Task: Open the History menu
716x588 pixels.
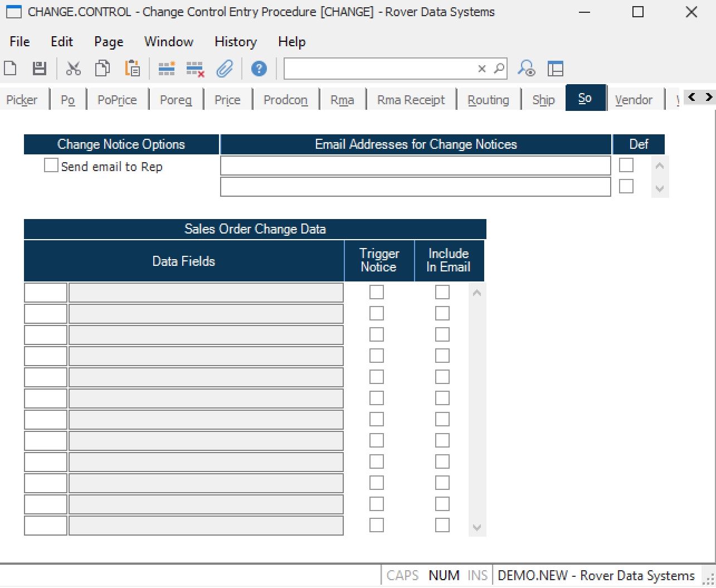Action: click(235, 42)
